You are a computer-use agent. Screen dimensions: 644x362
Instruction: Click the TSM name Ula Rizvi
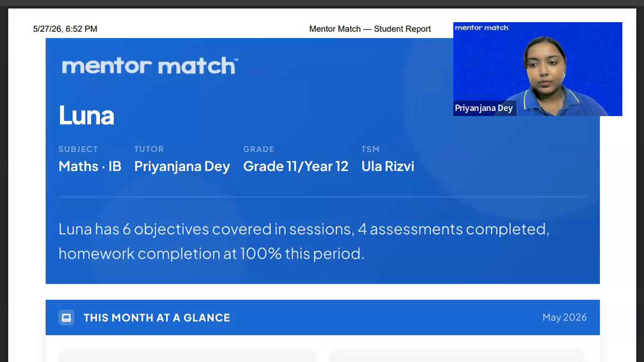(388, 166)
